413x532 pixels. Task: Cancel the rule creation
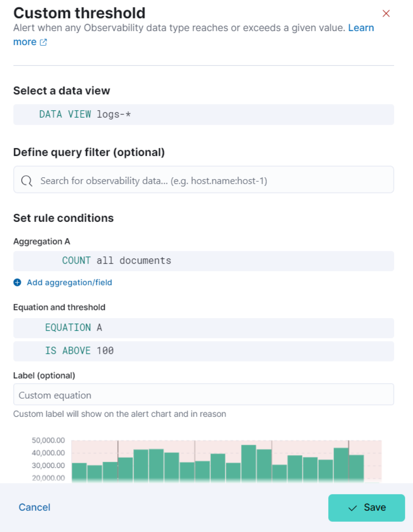click(x=34, y=507)
